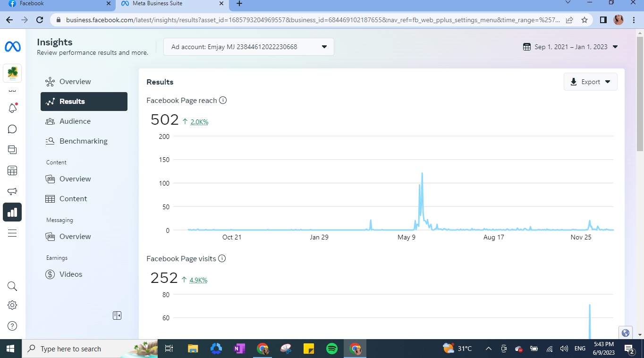Click the 502 page reach total
The height and width of the screenshot is (358, 644).
165,119
